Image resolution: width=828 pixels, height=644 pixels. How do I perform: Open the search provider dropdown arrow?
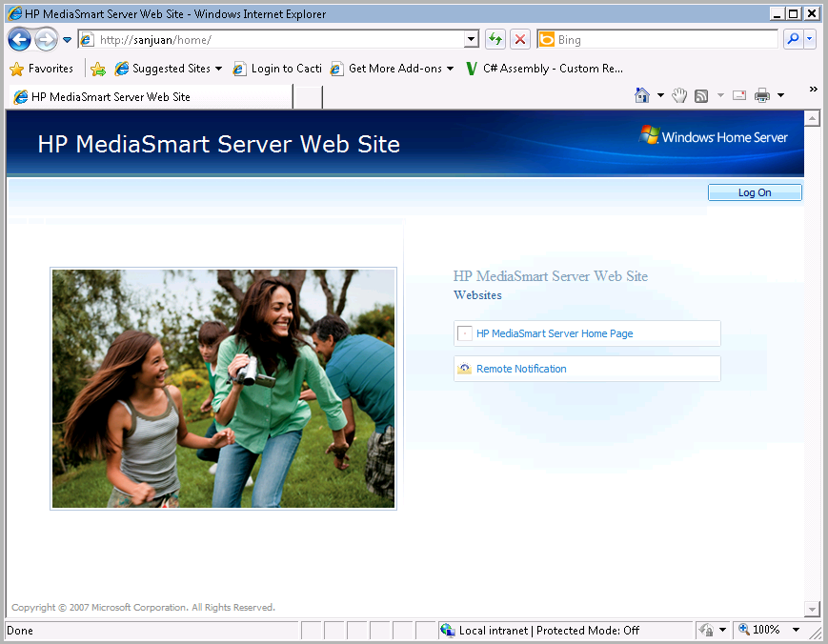coord(810,39)
